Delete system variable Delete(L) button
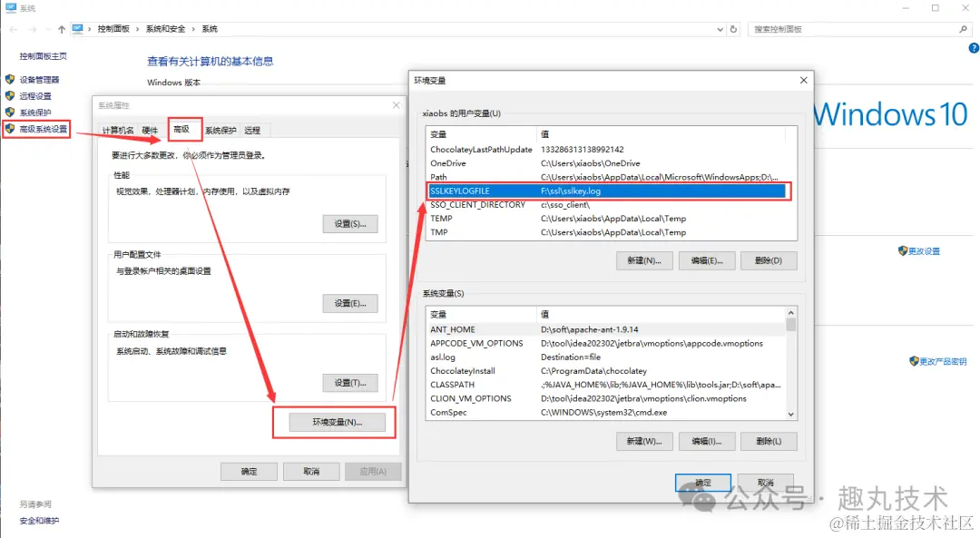 click(769, 441)
